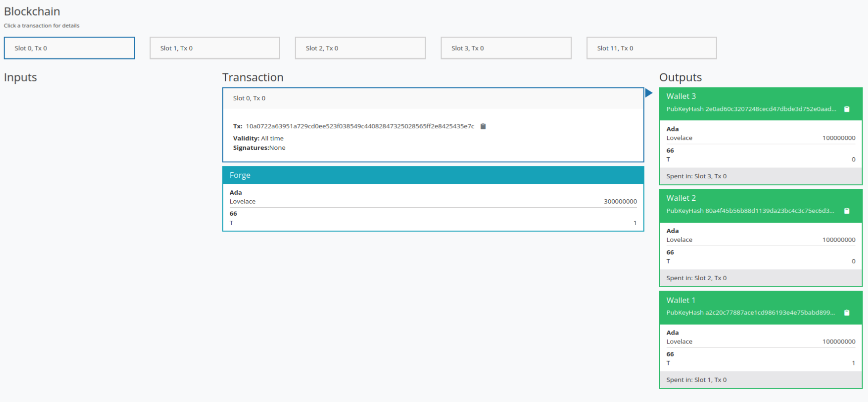
Task: Click the Wallet 3 PubKeyHash text
Action: [751, 109]
